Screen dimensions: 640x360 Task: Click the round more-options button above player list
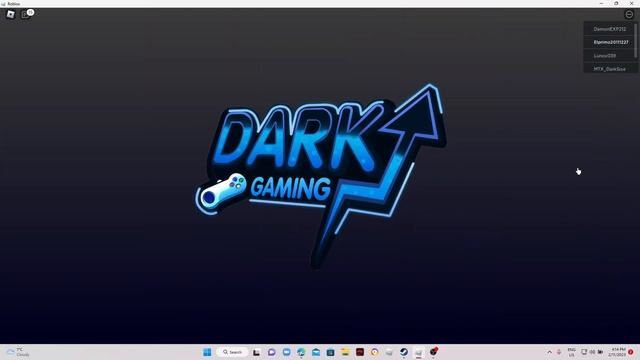629,14
